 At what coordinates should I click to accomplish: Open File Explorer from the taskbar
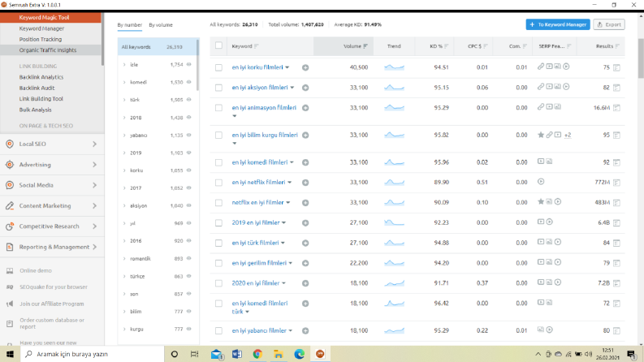click(279, 354)
